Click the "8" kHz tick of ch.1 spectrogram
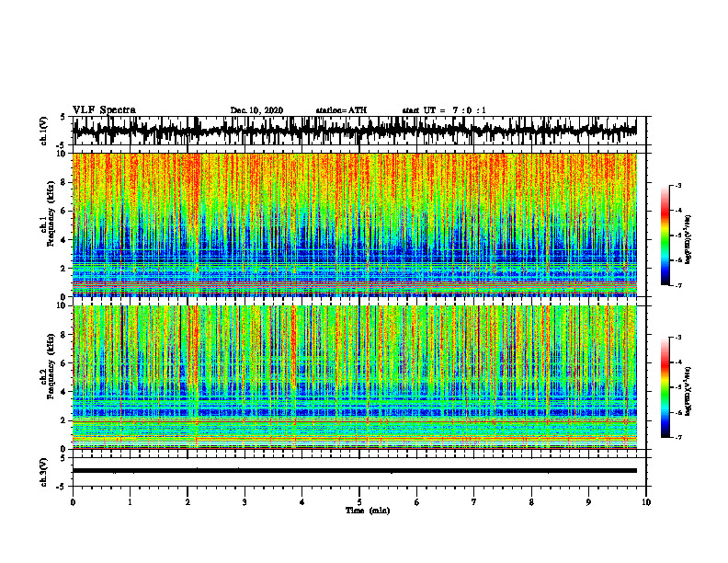 coord(63,182)
